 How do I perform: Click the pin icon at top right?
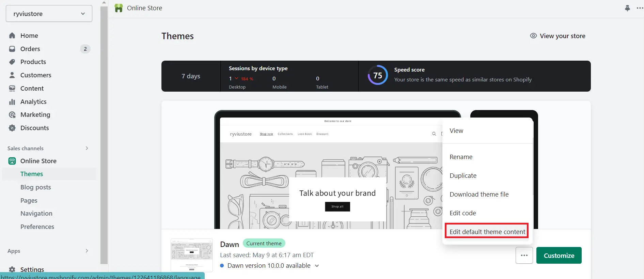tap(627, 8)
